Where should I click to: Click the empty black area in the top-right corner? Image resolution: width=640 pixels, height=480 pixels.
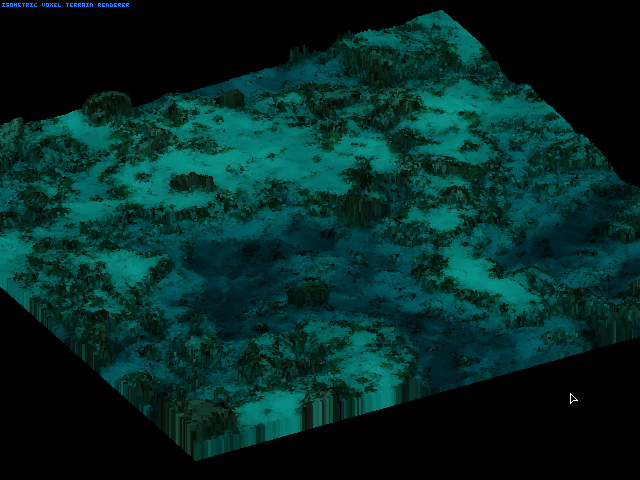click(590, 40)
